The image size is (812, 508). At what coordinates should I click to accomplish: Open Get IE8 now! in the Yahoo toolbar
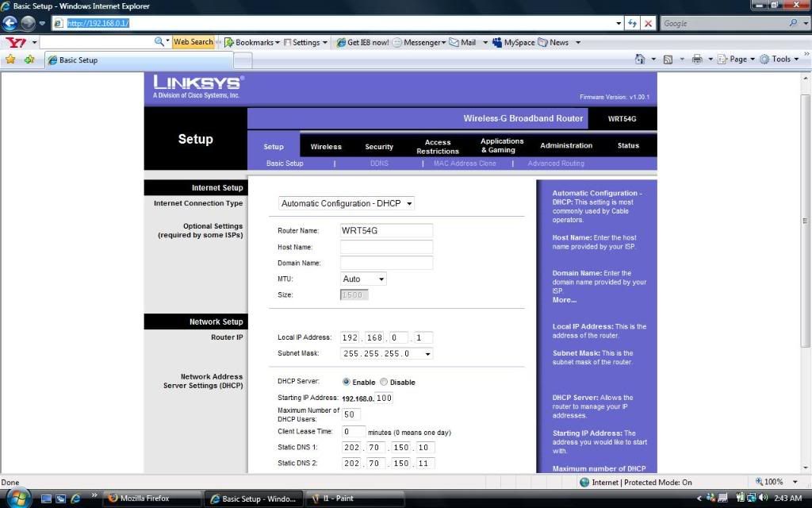click(362, 43)
